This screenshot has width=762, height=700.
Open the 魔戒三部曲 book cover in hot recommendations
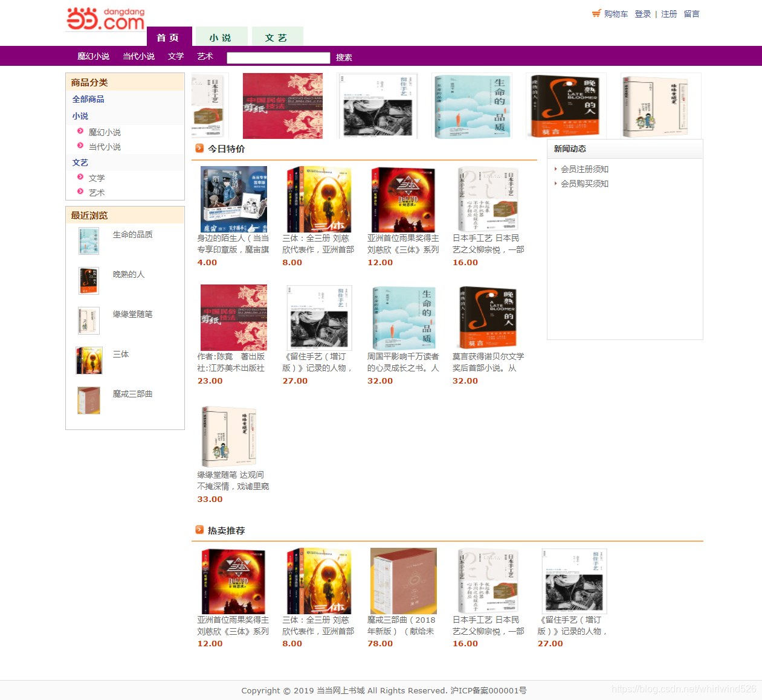(403, 581)
